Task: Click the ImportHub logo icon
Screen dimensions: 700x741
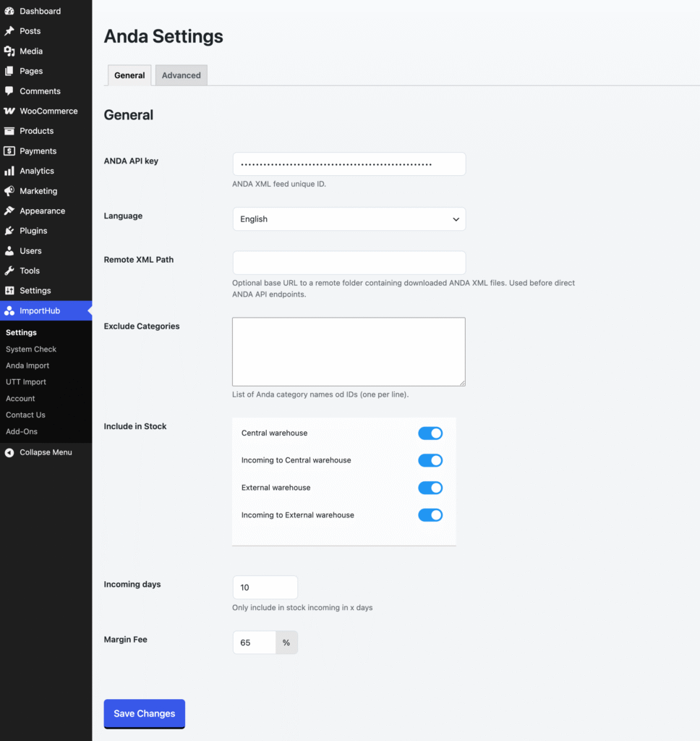Action: (x=9, y=310)
